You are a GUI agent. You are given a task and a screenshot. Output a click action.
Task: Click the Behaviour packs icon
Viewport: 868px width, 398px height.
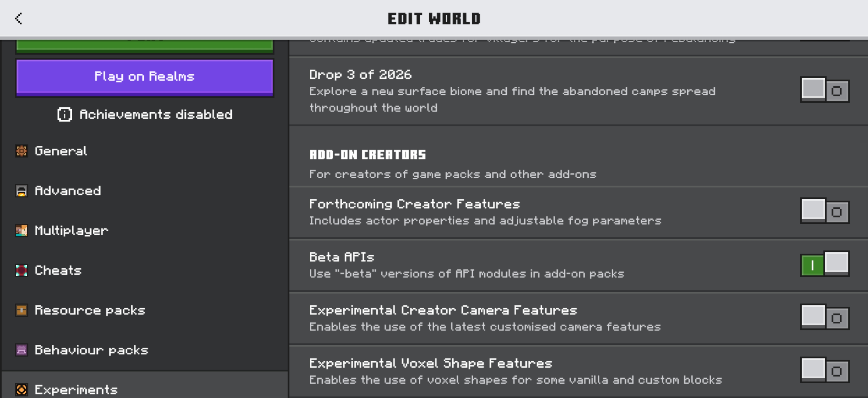(22, 350)
